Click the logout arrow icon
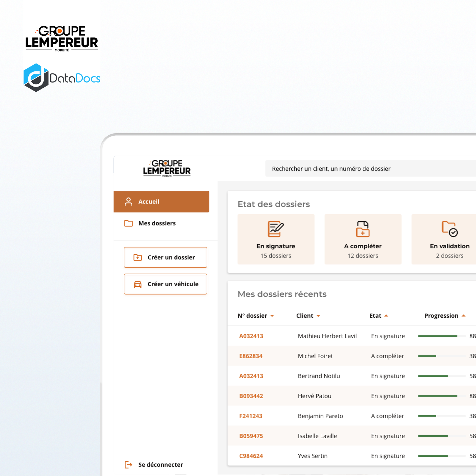The height and width of the screenshot is (476, 476). click(x=129, y=465)
